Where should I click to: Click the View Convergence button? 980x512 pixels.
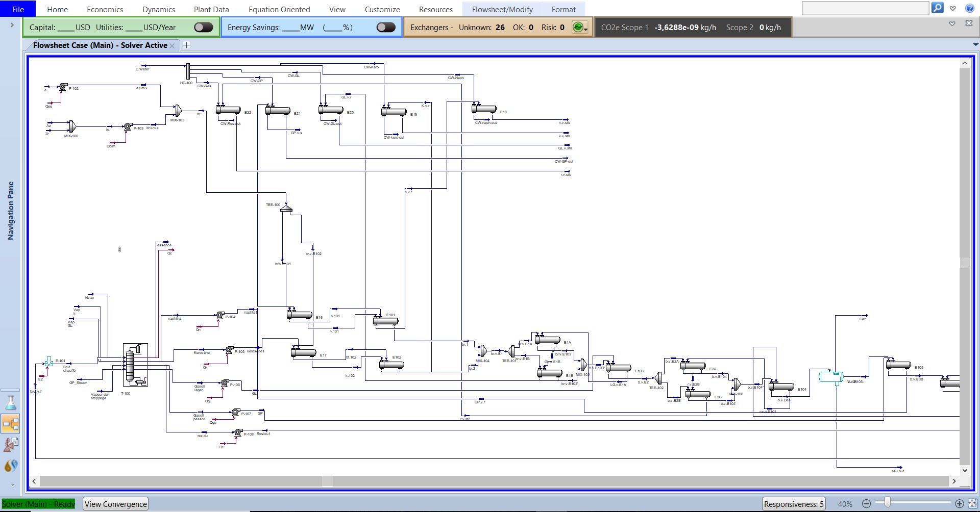(x=116, y=504)
